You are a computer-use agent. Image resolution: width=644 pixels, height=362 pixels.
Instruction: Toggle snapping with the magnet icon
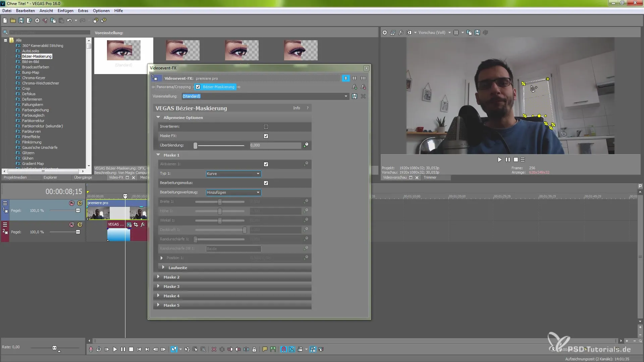coord(284,349)
